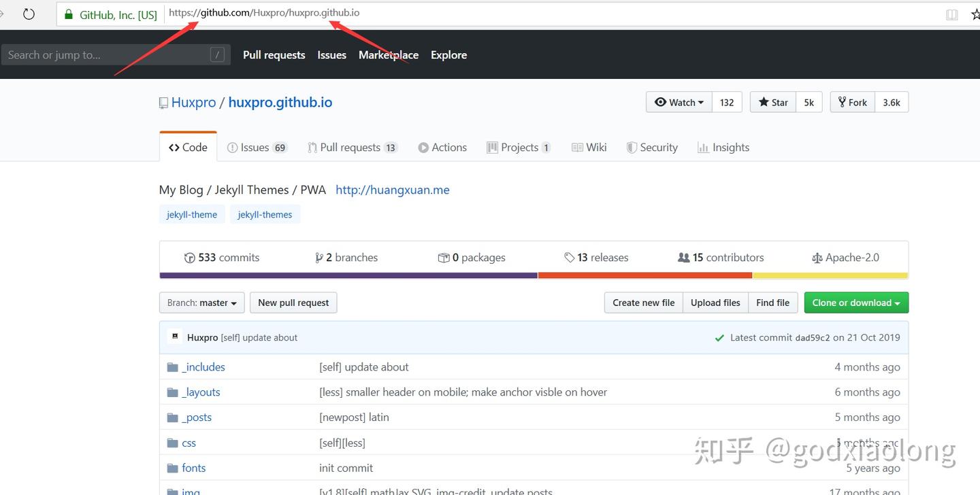Click the New pull request button
Image resolution: width=980 pixels, height=495 pixels.
[x=293, y=303]
